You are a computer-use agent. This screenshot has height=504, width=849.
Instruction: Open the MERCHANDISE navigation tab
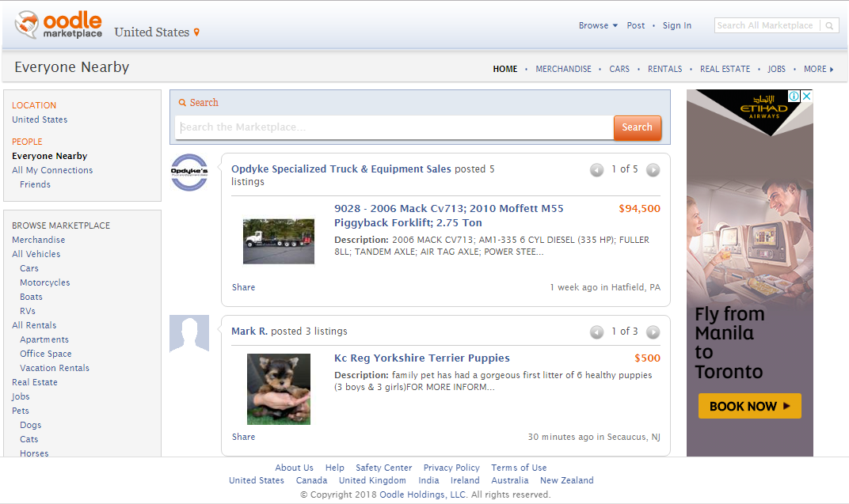[563, 69]
